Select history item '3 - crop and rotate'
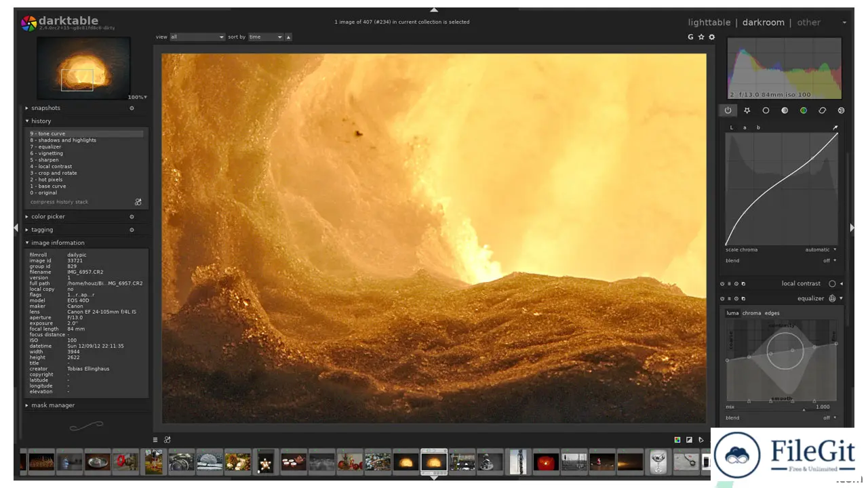Image resolution: width=868 pixels, height=488 pixels. point(86,173)
